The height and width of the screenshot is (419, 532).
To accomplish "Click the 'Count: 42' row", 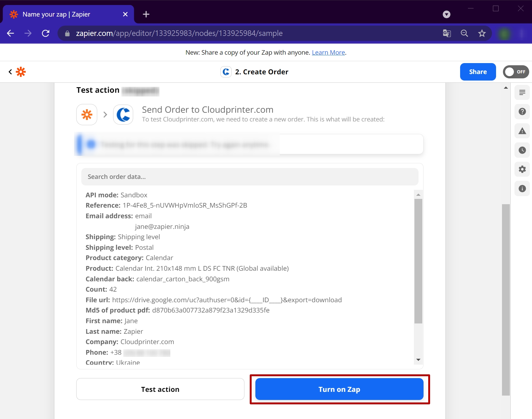I will (101, 289).
